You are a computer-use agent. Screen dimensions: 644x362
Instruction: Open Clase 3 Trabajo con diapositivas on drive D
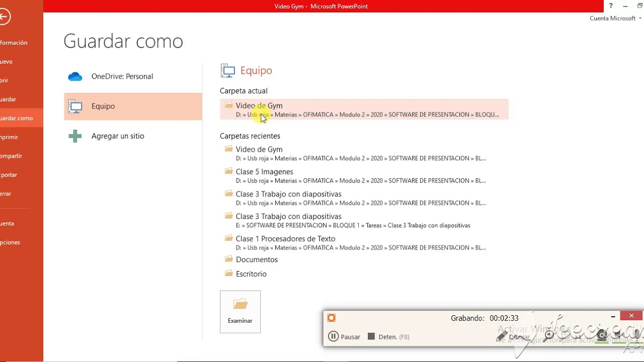(x=364, y=198)
